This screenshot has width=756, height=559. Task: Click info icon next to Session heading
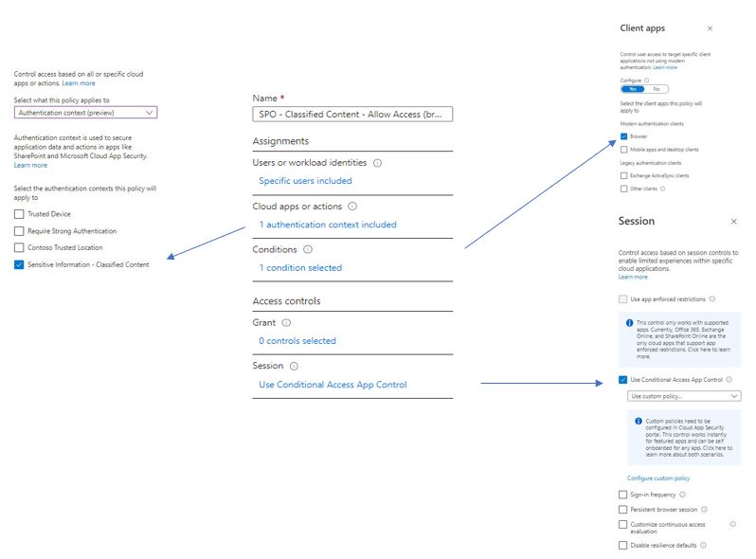pyautogui.click(x=294, y=366)
